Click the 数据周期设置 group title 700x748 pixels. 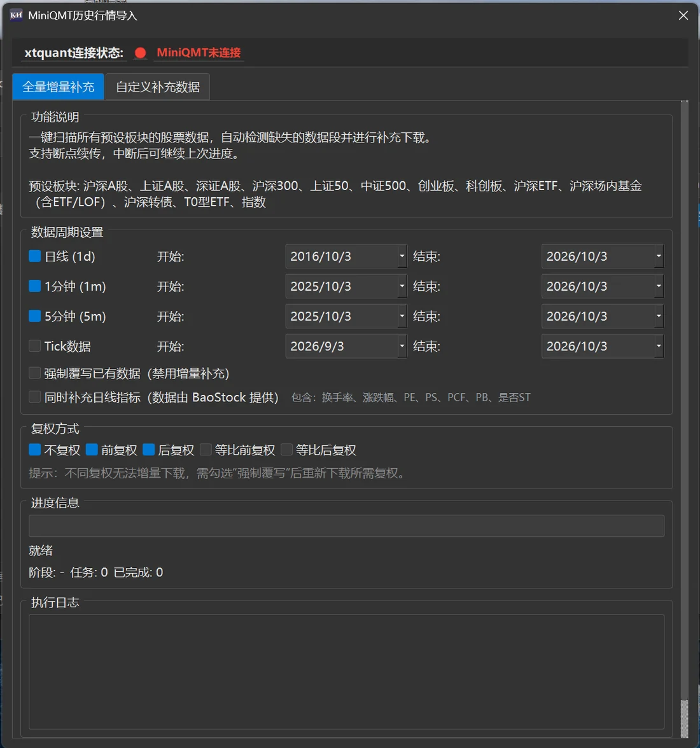[x=67, y=232]
